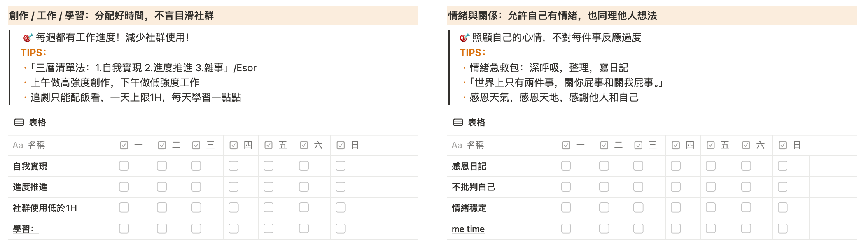Check 自我實現 box for Monday (一)
Screen dimensions: 868x250
point(124,166)
